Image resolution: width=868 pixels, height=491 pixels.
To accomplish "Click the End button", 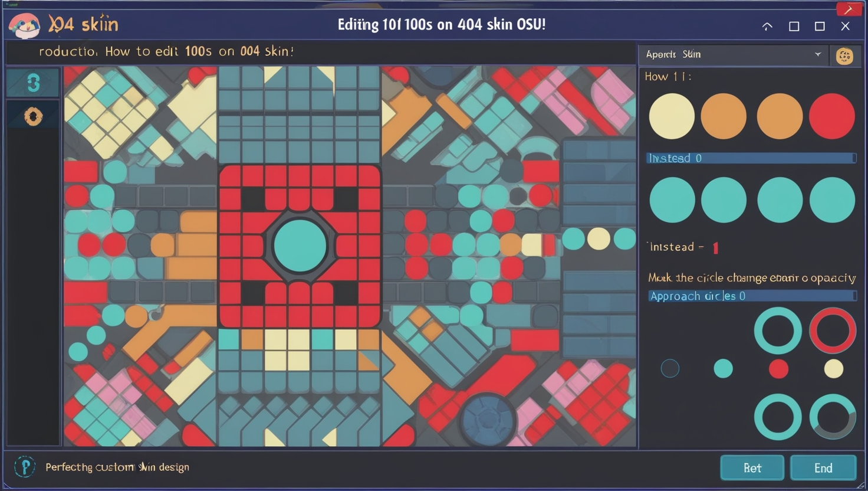I will point(823,468).
